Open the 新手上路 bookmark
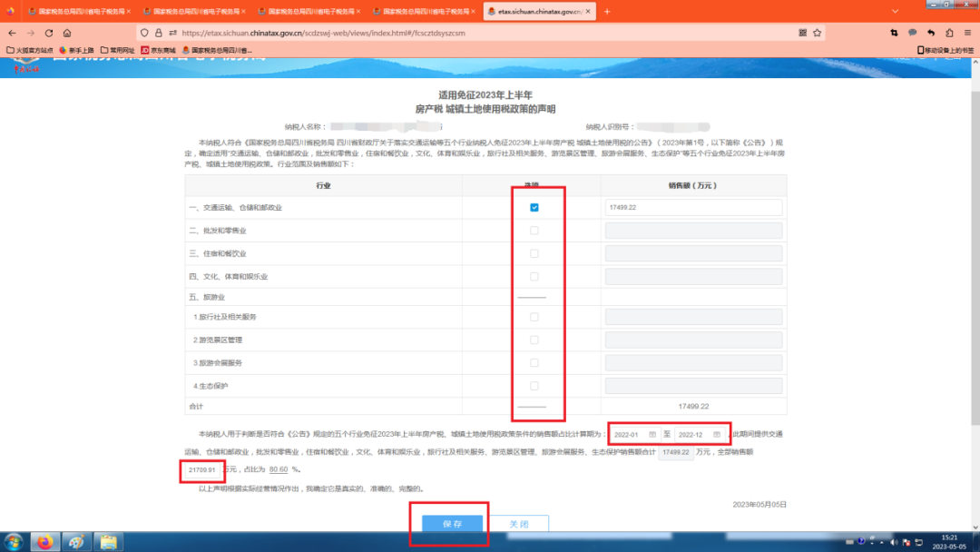 click(76, 50)
